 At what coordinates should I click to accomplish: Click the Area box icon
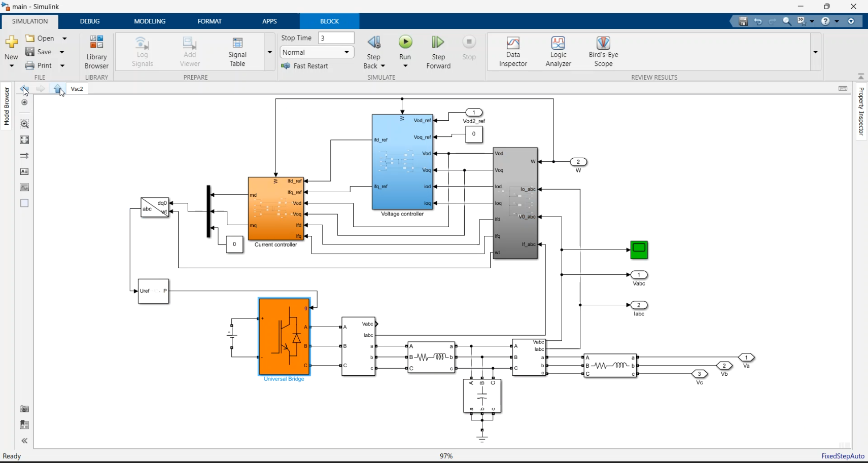tap(24, 203)
